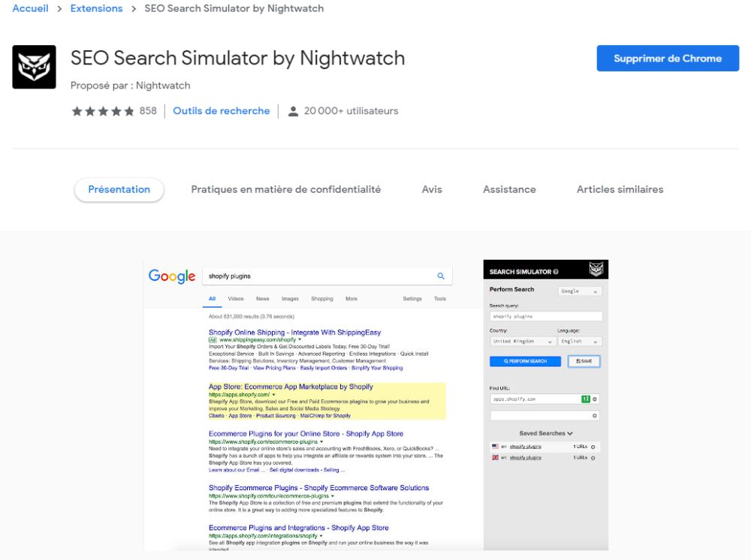
Task: Click the Perform Search button
Action: (x=525, y=361)
